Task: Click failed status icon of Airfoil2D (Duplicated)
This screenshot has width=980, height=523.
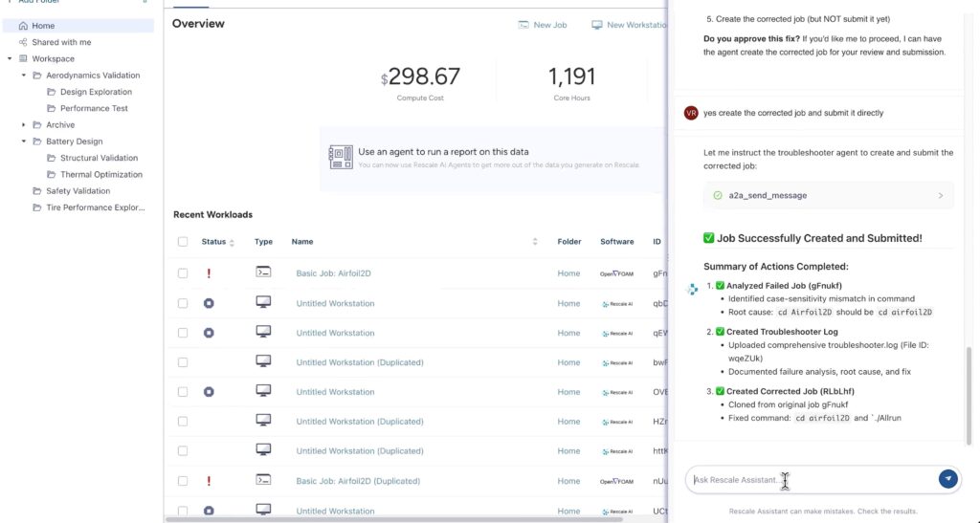Action: (x=209, y=481)
